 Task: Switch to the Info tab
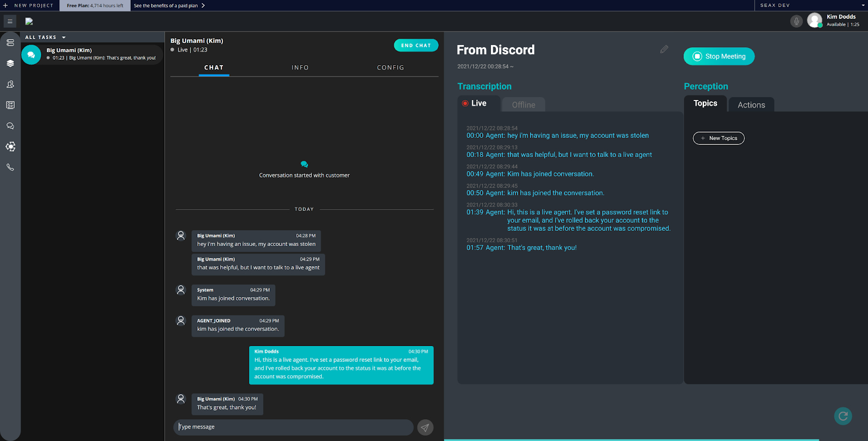300,68
